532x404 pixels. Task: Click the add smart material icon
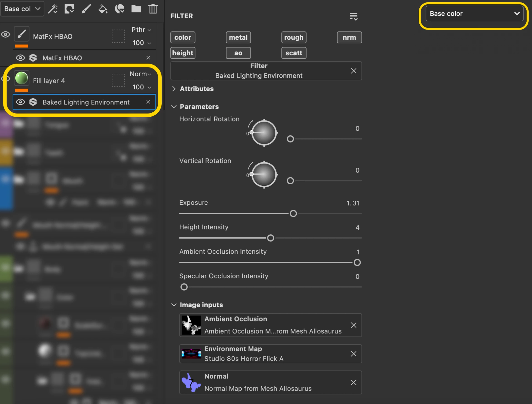coord(120,9)
